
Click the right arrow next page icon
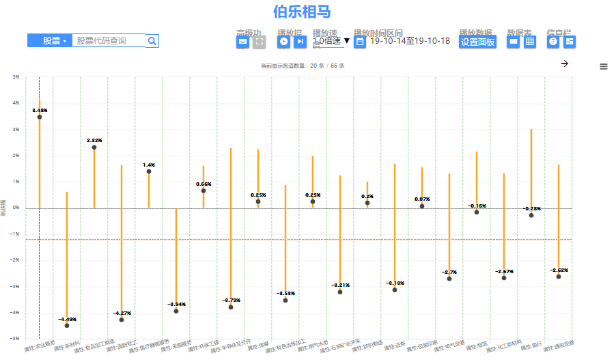click(565, 64)
